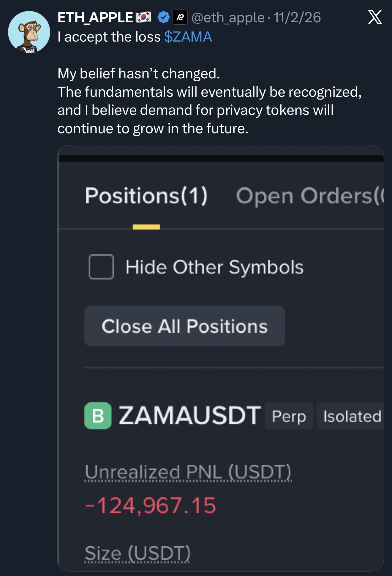The height and width of the screenshot is (576, 392).
Task: Click the Isolated margin mode tag
Action: [352, 416]
